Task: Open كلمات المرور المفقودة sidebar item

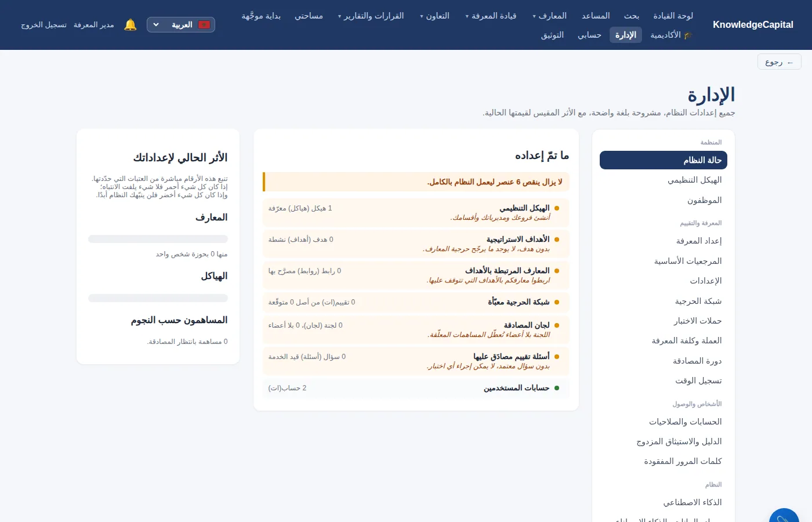Action: [x=664, y=461]
